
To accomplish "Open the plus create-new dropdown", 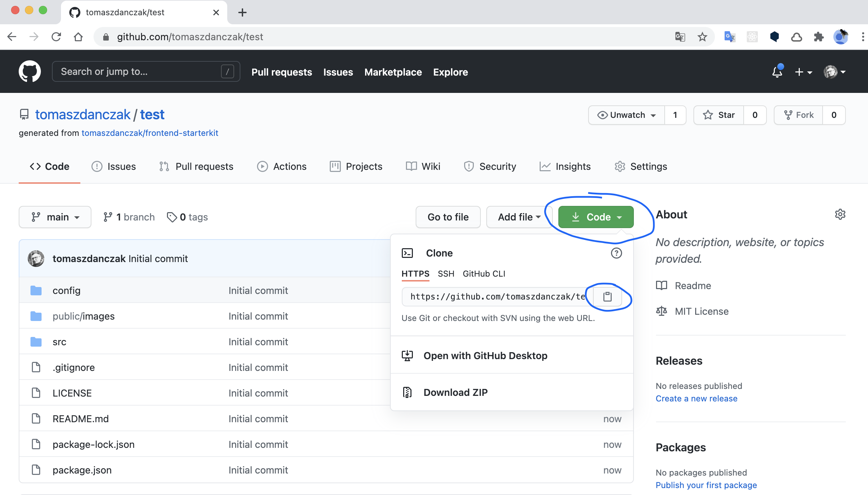I will pos(803,72).
